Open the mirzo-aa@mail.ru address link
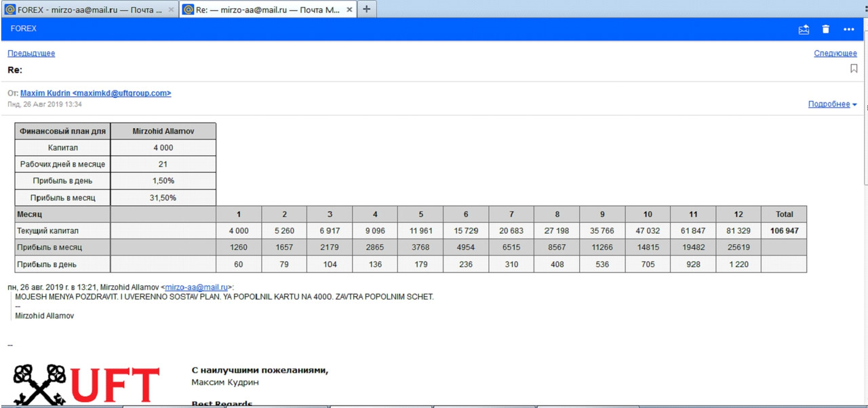The width and height of the screenshot is (868, 408). pyautogui.click(x=196, y=288)
